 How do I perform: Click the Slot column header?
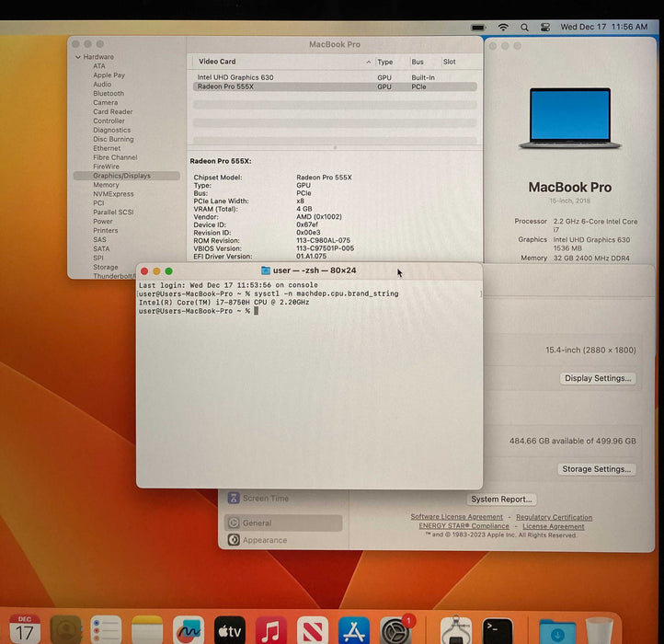(x=450, y=62)
